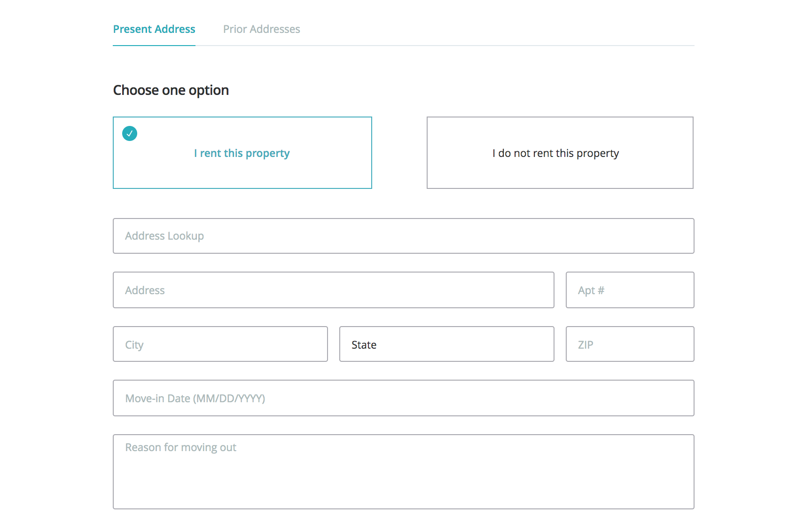Click the teal underline beneath Present Address
The image size is (812, 515).
point(154,46)
